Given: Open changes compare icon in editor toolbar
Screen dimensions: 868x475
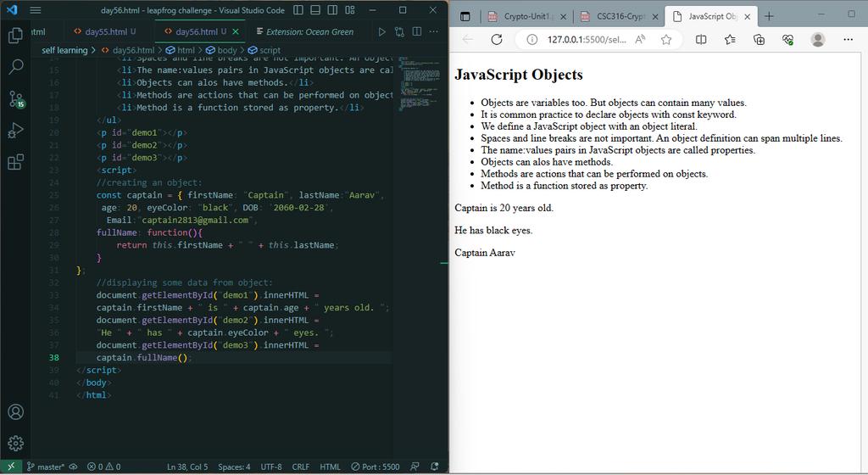Looking at the screenshot, I should pyautogui.click(x=399, y=31).
